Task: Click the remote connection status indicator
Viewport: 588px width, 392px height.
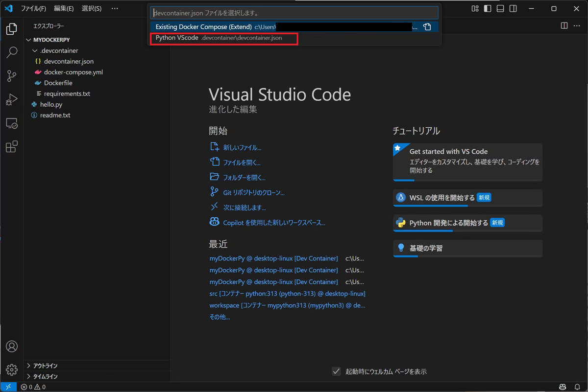Action: click(8, 387)
